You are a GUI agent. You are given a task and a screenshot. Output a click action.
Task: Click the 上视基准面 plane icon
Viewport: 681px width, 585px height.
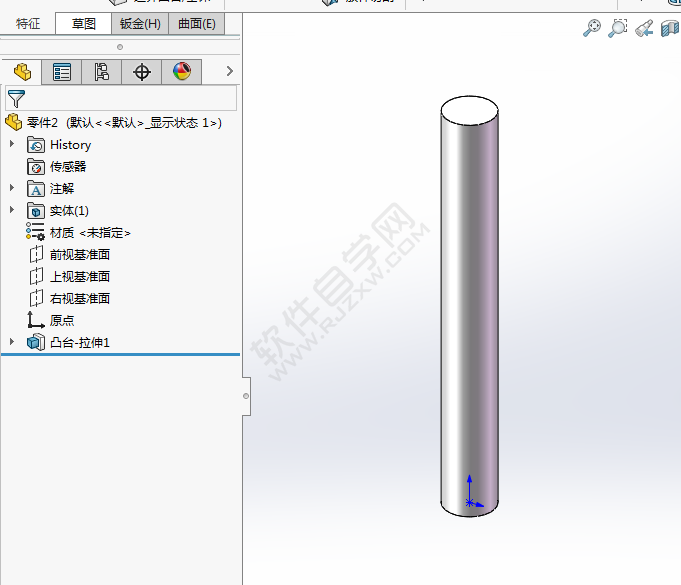coord(36,276)
